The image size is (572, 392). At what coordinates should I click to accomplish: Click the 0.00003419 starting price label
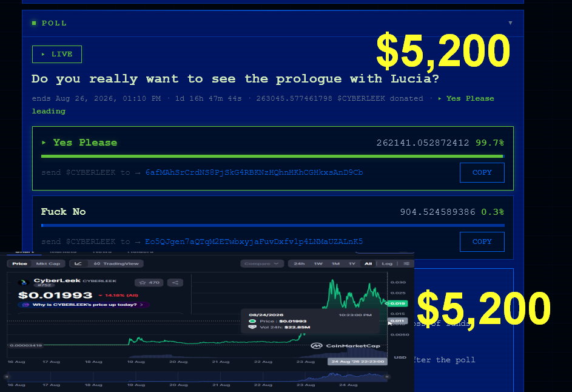coord(25,345)
